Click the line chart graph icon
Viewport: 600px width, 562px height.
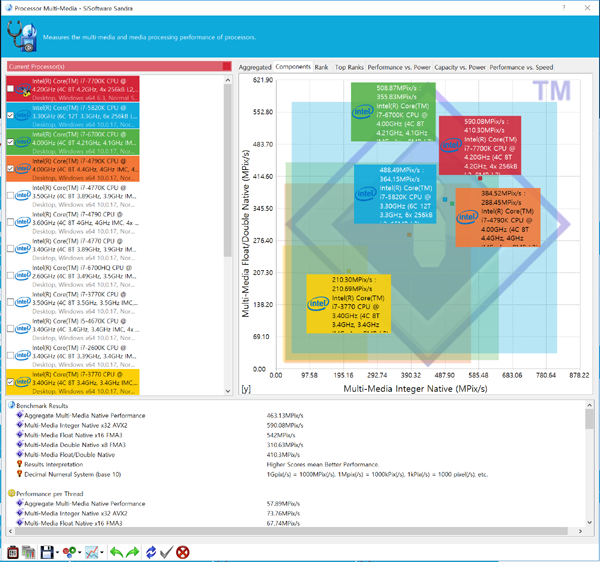[92, 552]
